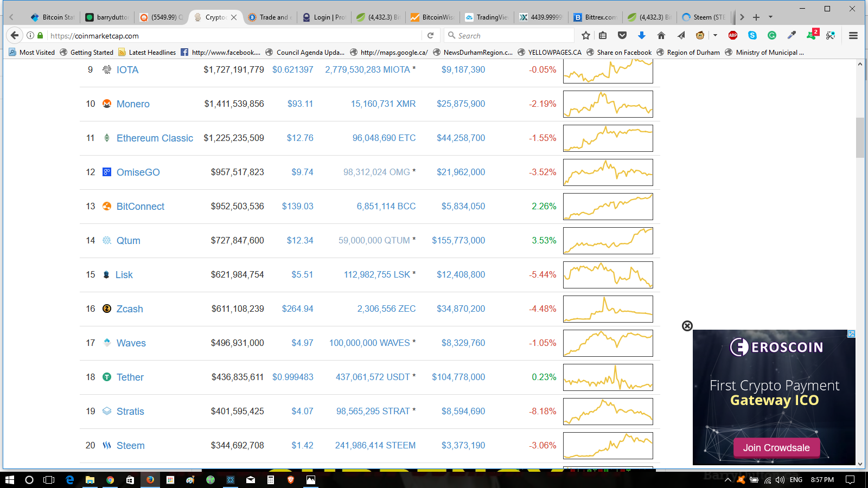
Task: Open the Stratis price graph thumbnail
Action: pos(608,411)
